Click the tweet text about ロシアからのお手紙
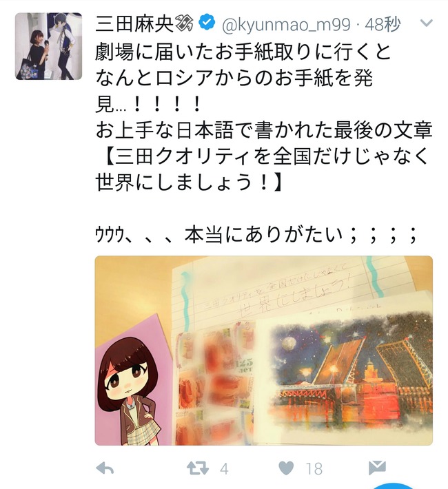448x489 pixels. click(x=234, y=78)
